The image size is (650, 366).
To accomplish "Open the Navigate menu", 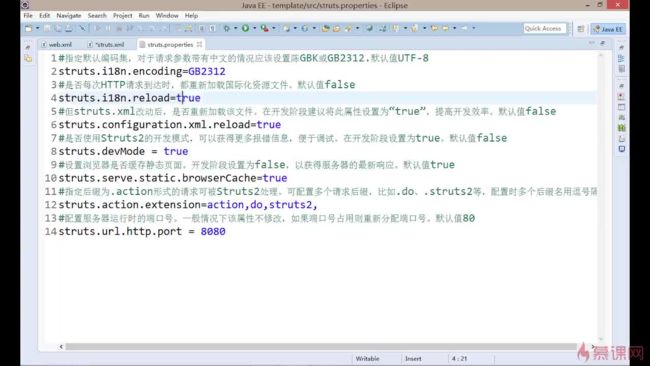I will (69, 16).
